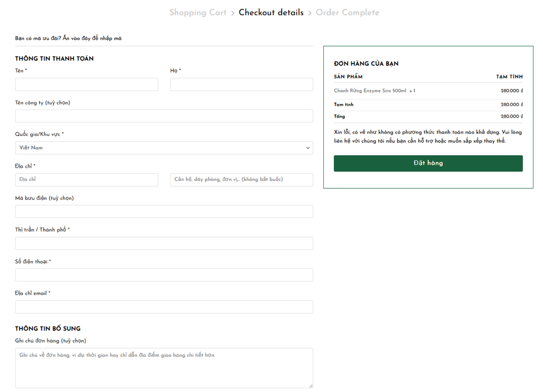
Task: Click the breadcrumb arrow after Shopping Cart
Action: 232,13
